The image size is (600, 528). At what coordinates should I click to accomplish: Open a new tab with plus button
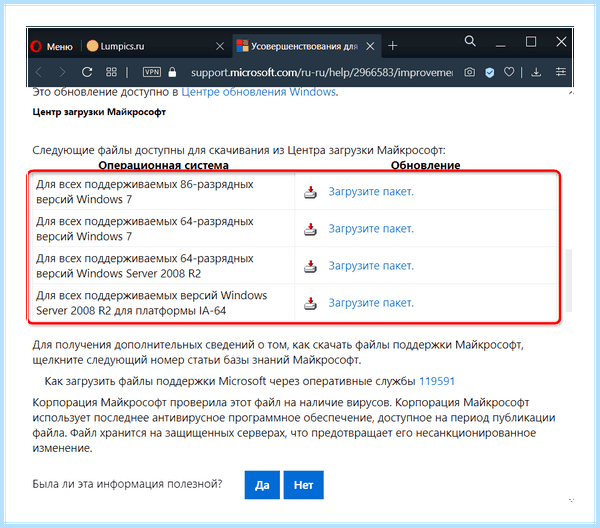pos(393,46)
